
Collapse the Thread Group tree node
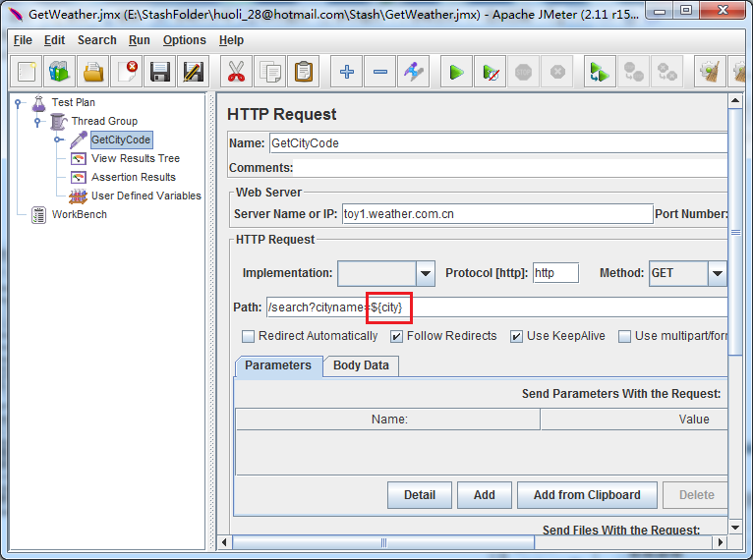point(37,122)
